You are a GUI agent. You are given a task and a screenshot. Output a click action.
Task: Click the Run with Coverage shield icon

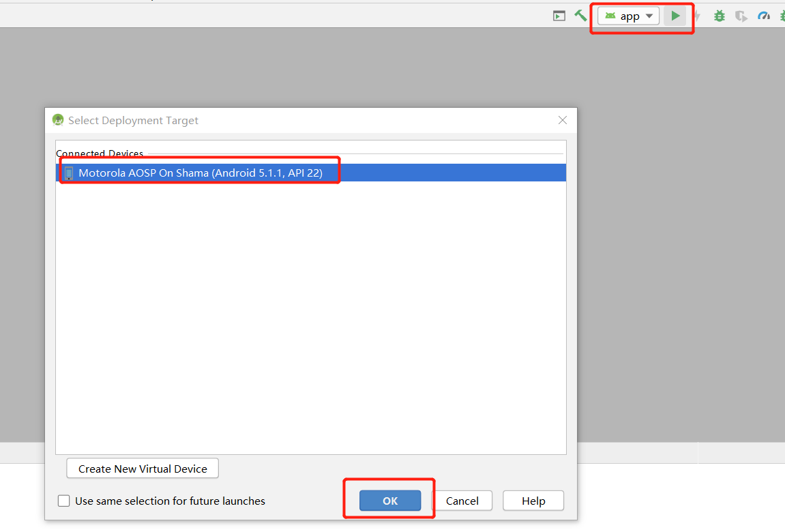[x=741, y=16]
